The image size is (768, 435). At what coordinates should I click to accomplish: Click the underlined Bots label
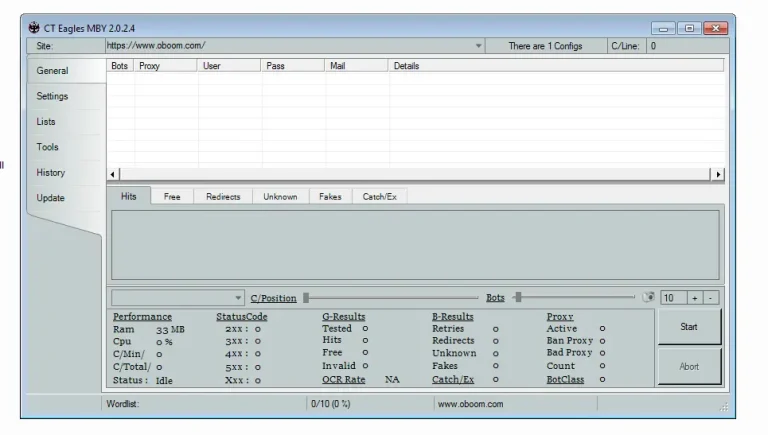click(x=495, y=297)
